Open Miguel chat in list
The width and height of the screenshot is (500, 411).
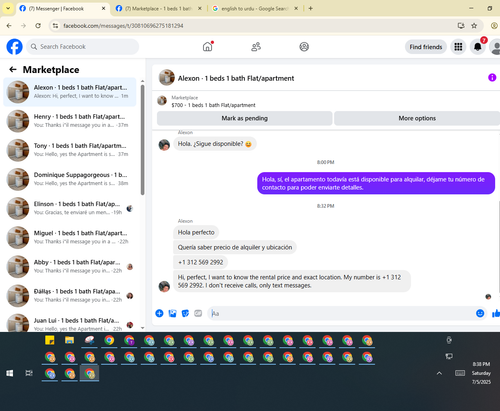70,237
